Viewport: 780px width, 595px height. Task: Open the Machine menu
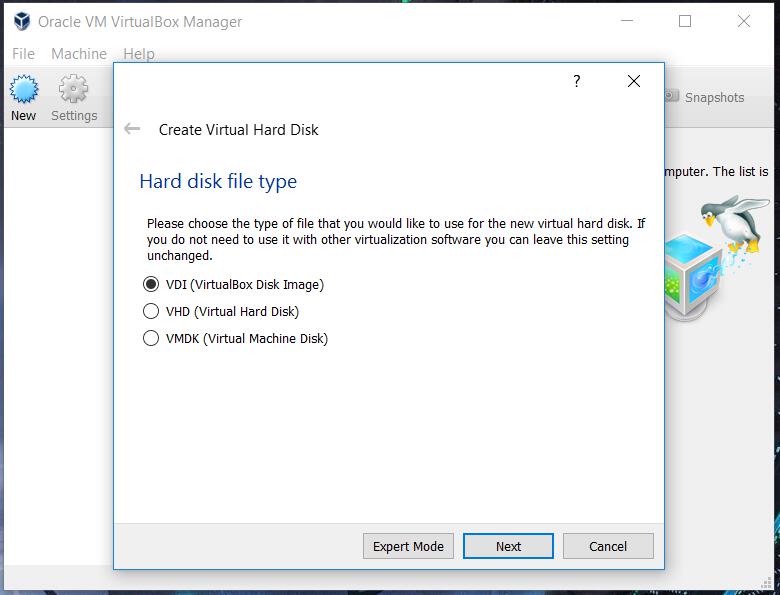(x=79, y=54)
